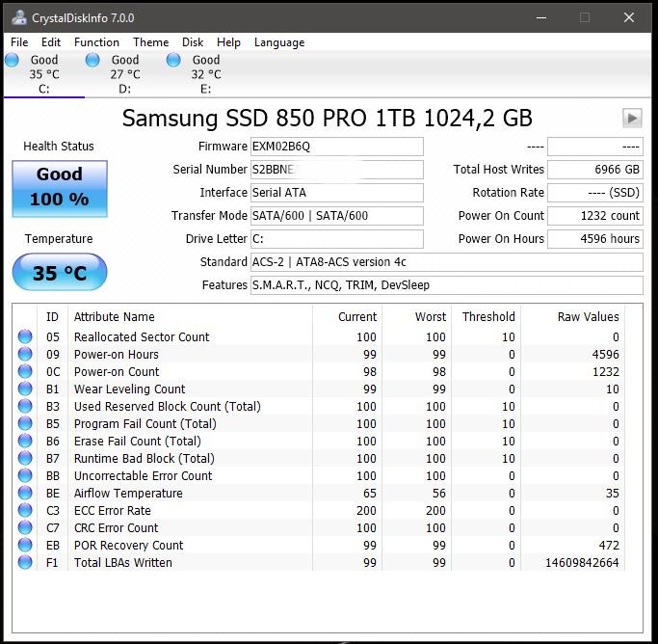The image size is (658, 644).
Task: Click status orb for Wear Leveling Count
Action: point(25,389)
